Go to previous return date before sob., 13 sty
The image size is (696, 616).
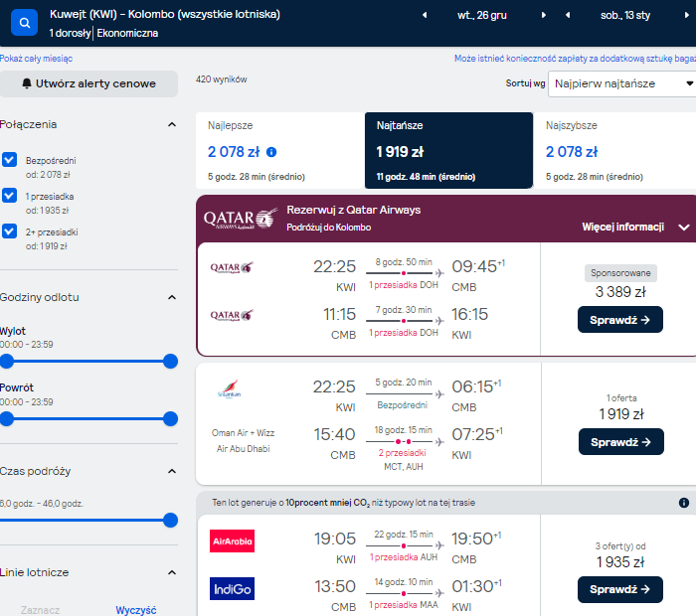(568, 15)
